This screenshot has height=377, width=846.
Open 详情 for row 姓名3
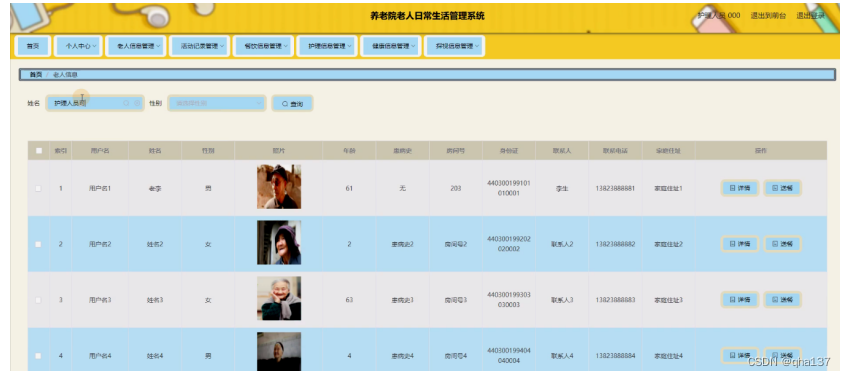(740, 300)
